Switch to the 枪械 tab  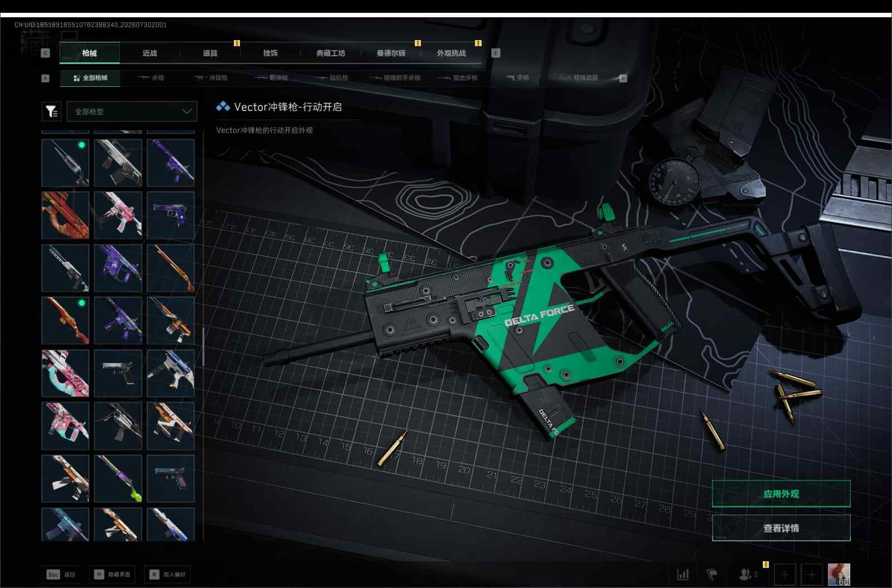pos(90,53)
